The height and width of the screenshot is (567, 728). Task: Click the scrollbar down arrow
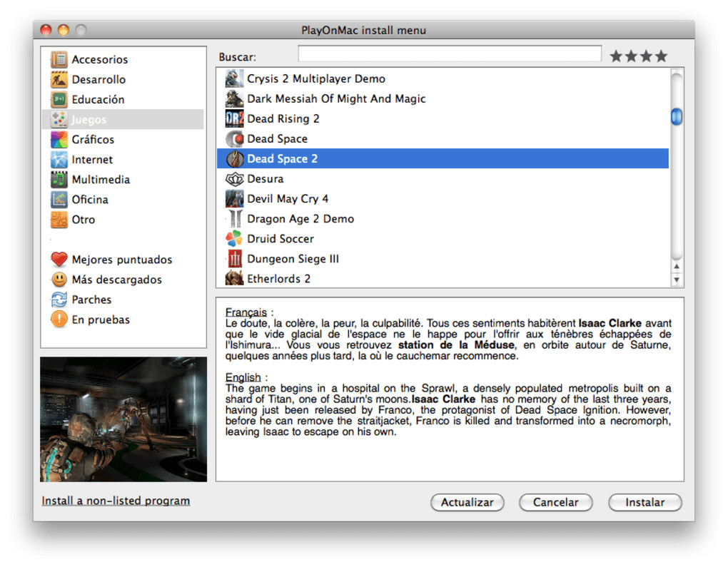677,280
